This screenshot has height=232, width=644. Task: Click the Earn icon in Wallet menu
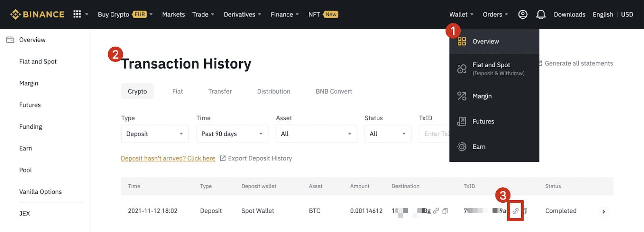[462, 147]
